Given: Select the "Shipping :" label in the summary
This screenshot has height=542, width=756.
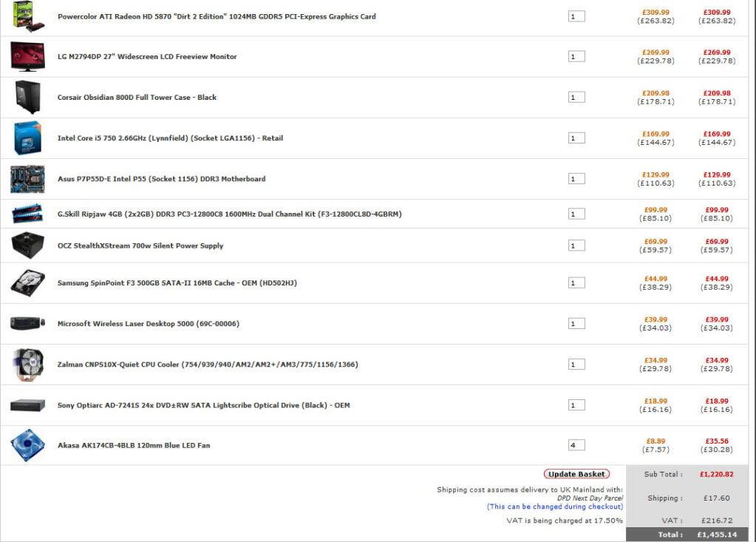Looking at the screenshot, I should pos(665,498).
